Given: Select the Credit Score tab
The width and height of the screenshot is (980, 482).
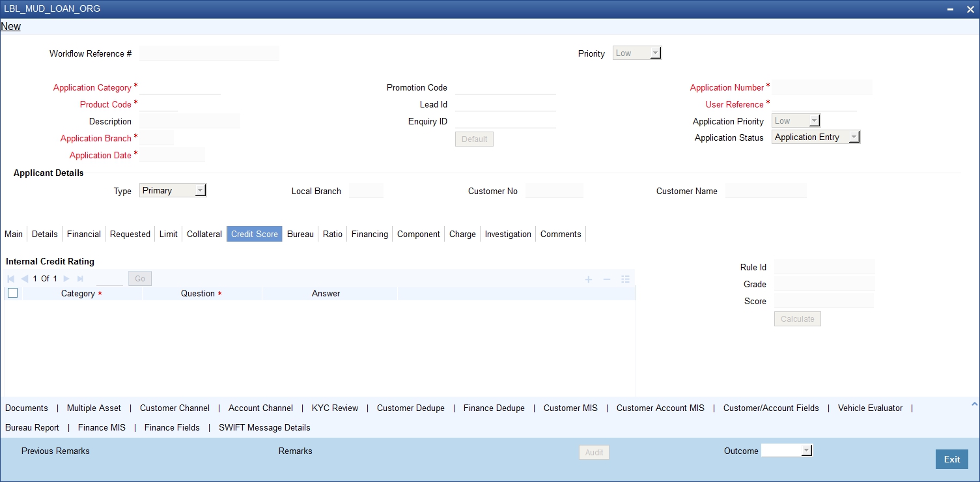Looking at the screenshot, I should pyautogui.click(x=255, y=234).
